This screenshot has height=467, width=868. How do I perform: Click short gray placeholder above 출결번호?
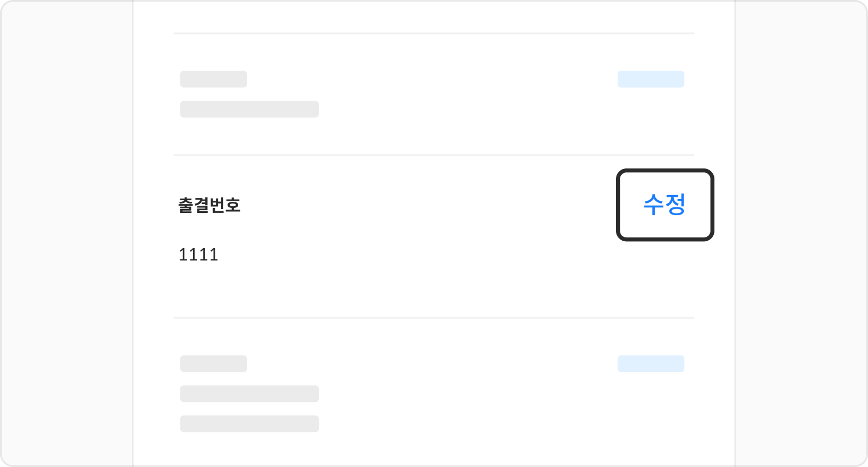coord(213,79)
